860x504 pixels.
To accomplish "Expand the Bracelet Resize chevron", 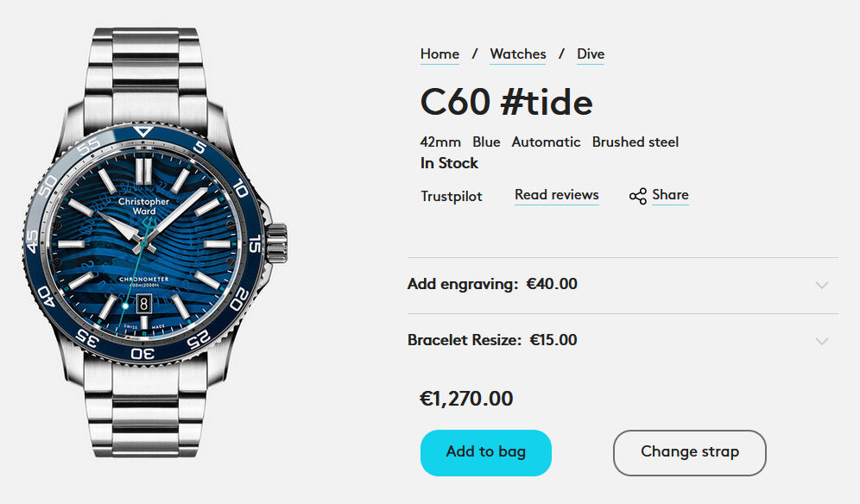I will tap(821, 341).
